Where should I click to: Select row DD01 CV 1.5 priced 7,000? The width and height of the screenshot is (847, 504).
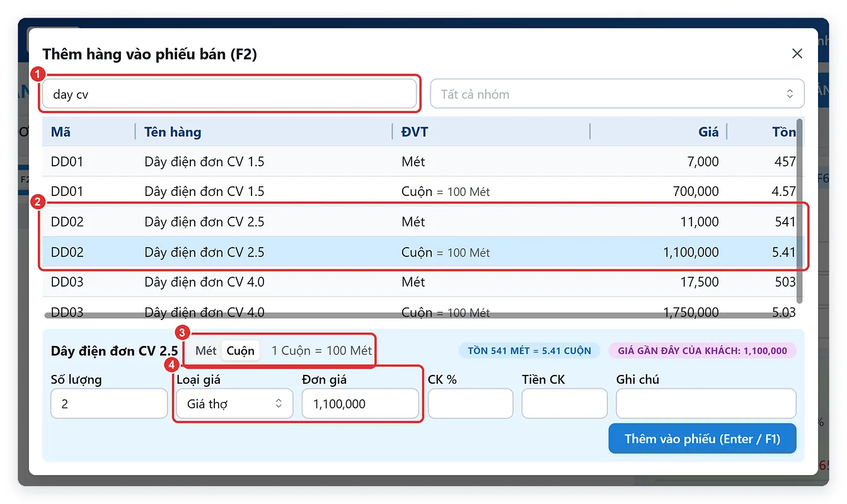tap(419, 161)
